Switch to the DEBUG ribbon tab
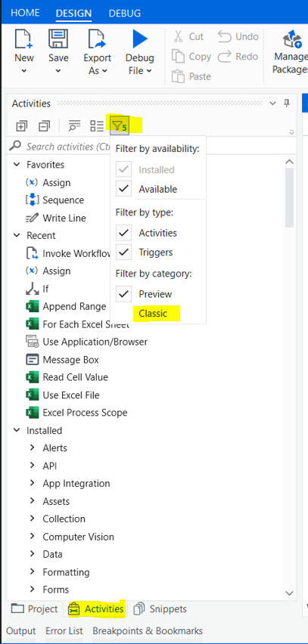The height and width of the screenshot is (644, 308). (125, 13)
